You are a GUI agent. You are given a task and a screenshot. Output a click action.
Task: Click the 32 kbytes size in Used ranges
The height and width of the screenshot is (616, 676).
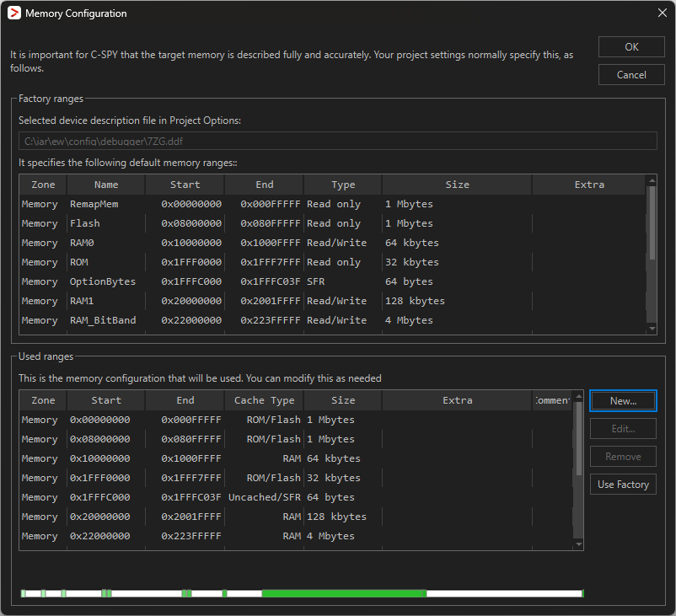[x=333, y=478]
